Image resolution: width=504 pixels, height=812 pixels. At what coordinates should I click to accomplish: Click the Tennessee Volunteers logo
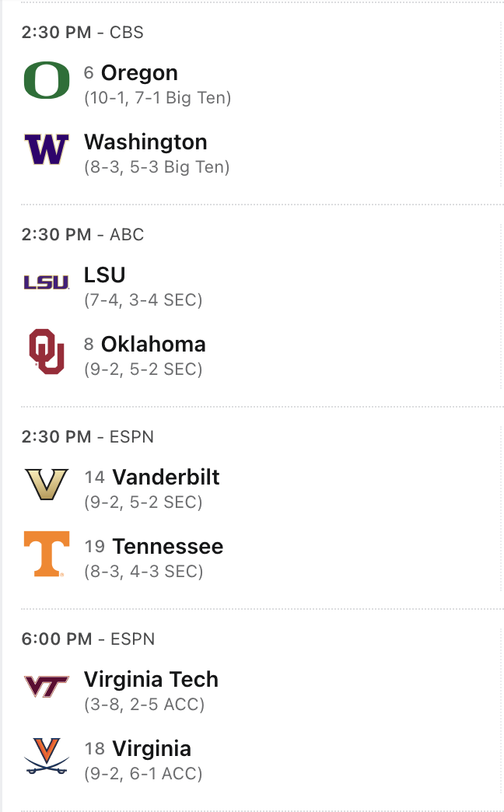click(47, 554)
